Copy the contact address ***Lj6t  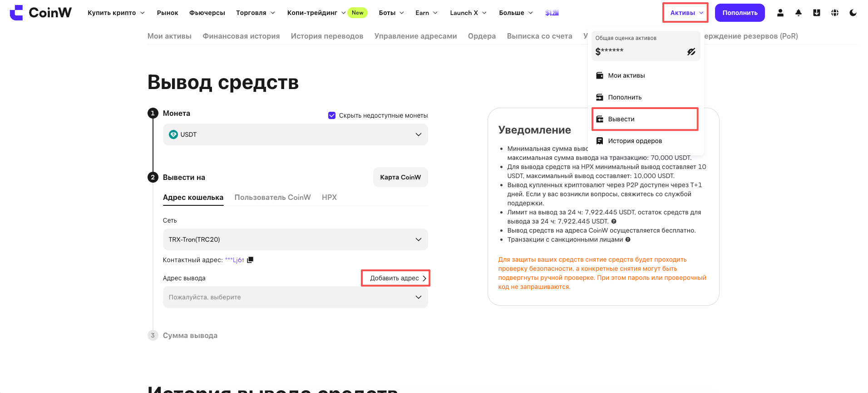250,260
